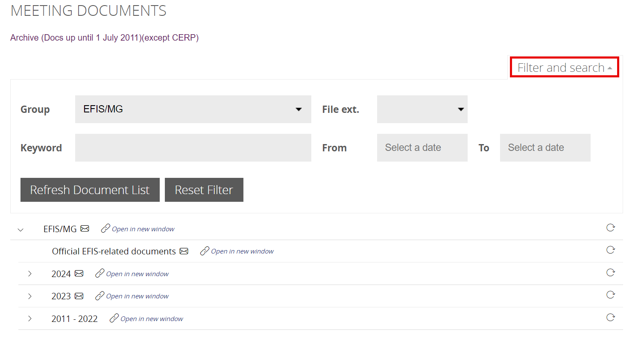Pick a From date
This screenshot has height=348, width=644.
[x=422, y=147]
